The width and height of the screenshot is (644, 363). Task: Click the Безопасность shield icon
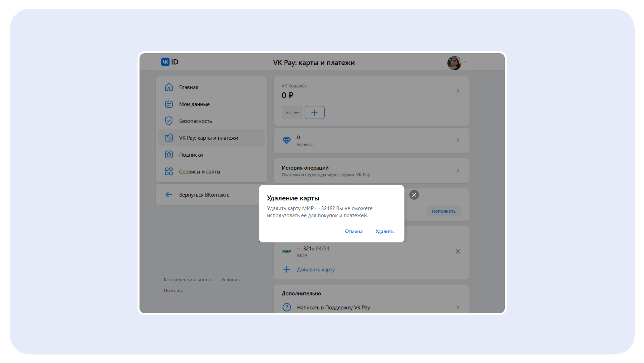pyautogui.click(x=169, y=121)
